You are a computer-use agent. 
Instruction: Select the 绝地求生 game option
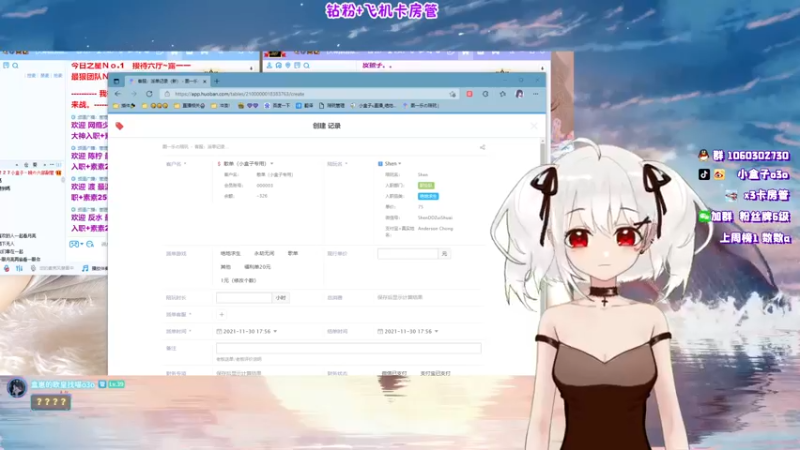(231, 254)
